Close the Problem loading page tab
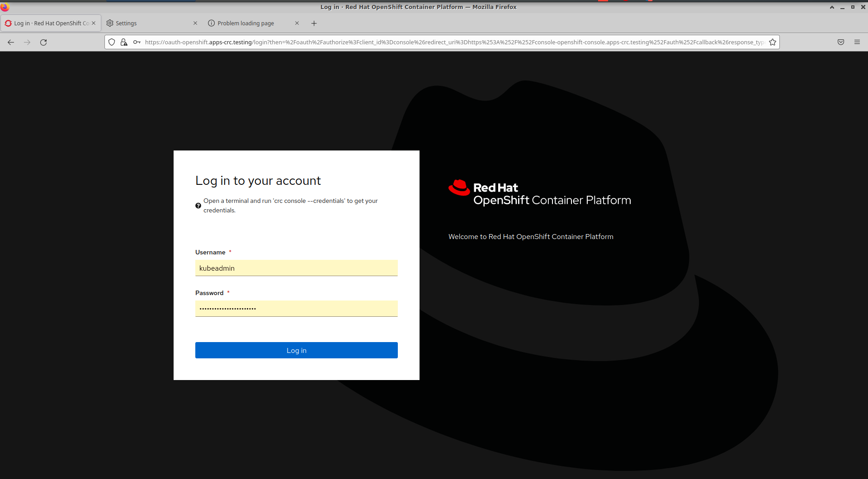 click(297, 23)
